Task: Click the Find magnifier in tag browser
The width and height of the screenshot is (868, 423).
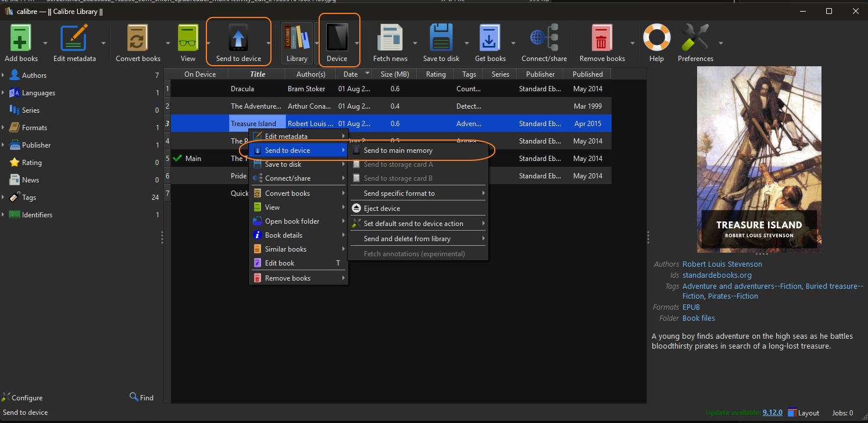Action: (134, 397)
